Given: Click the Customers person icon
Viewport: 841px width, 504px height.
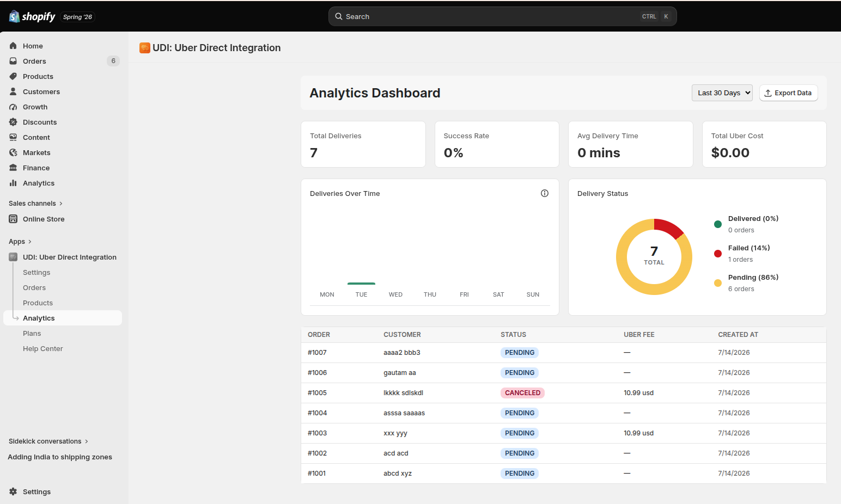Looking at the screenshot, I should pos(13,91).
